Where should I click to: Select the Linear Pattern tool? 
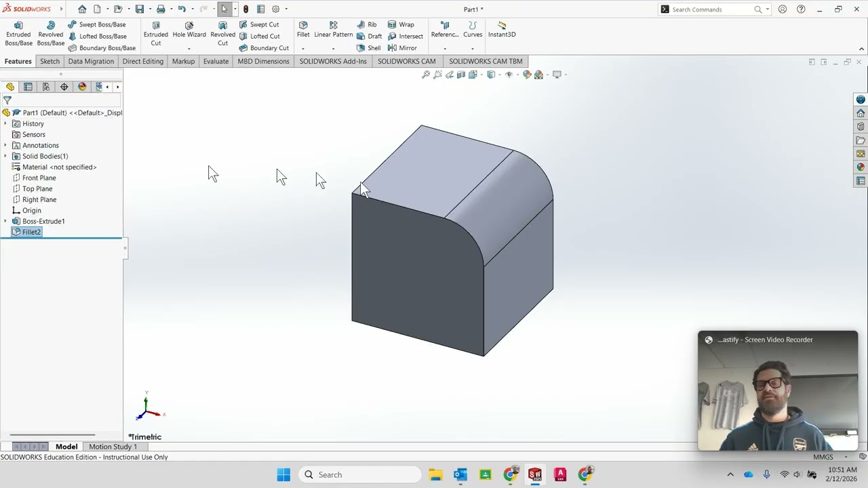pos(333,30)
